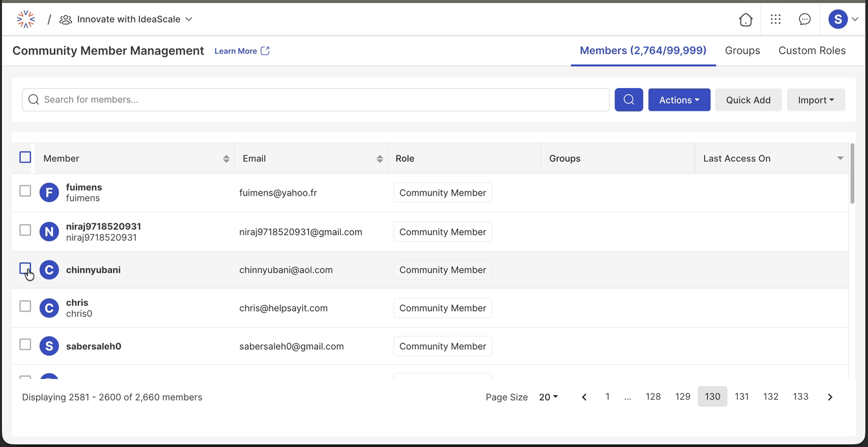Expand the Page Size 20 dropdown

coord(547,396)
